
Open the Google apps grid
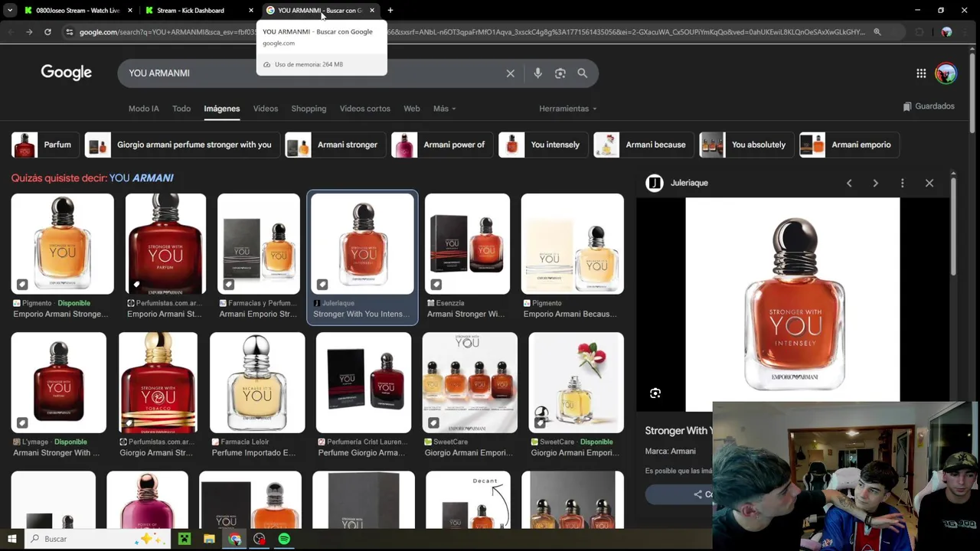pos(921,73)
